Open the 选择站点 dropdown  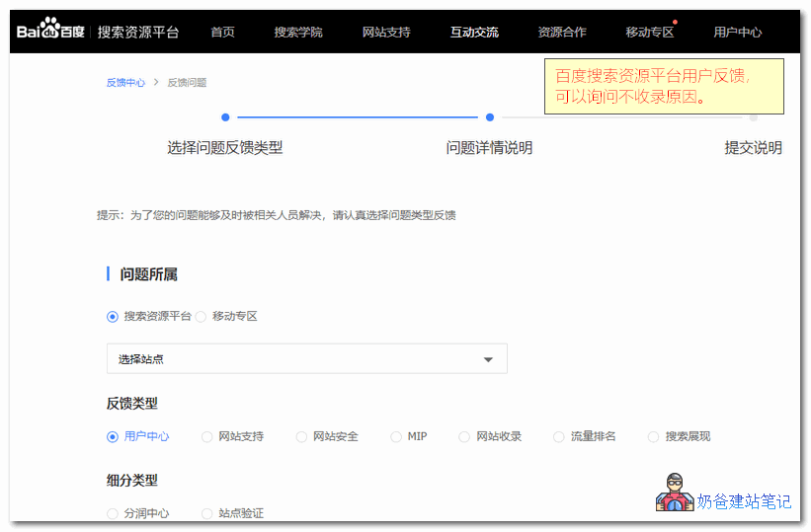pos(306,359)
